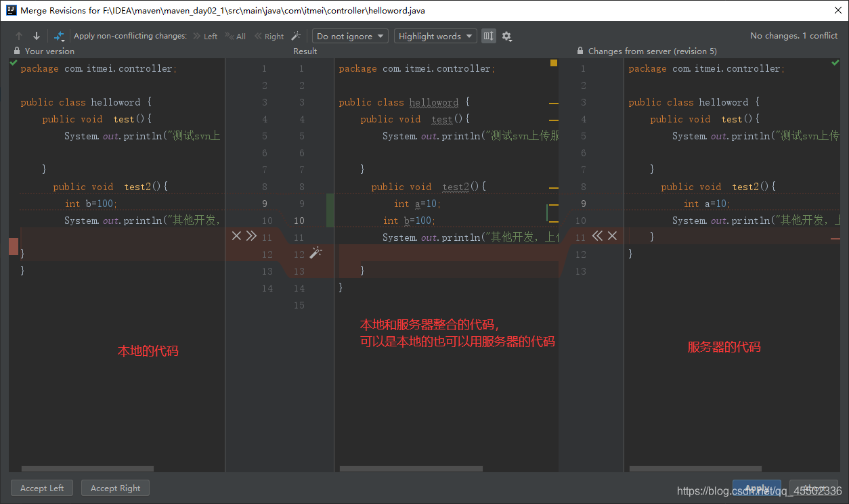The image size is (849, 504).
Task: Click magic wand resolve icon at line 12
Action: 315,253
